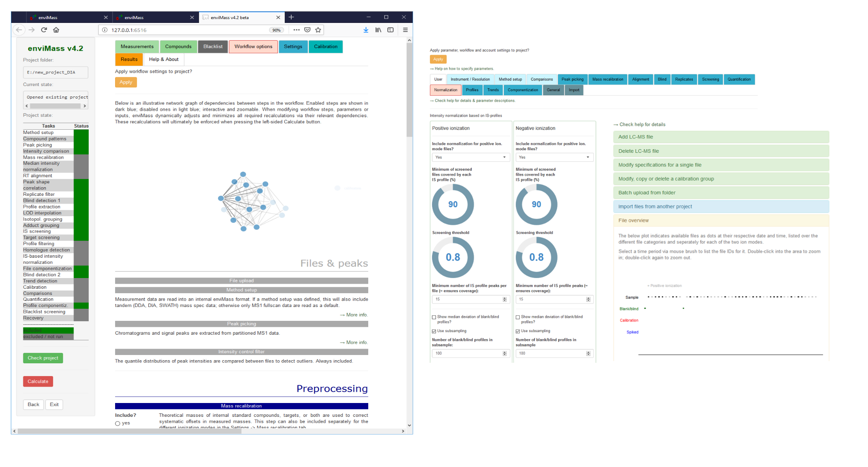The width and height of the screenshot is (868, 467).
Task: Follow the More info link under Method setup
Action: point(354,315)
